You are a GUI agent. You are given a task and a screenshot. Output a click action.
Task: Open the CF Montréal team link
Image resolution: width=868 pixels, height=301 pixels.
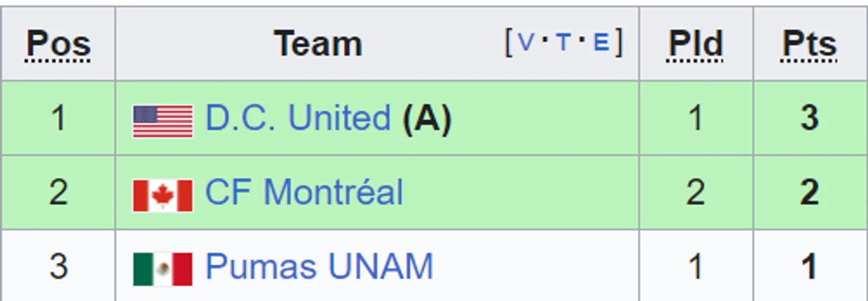(x=304, y=192)
